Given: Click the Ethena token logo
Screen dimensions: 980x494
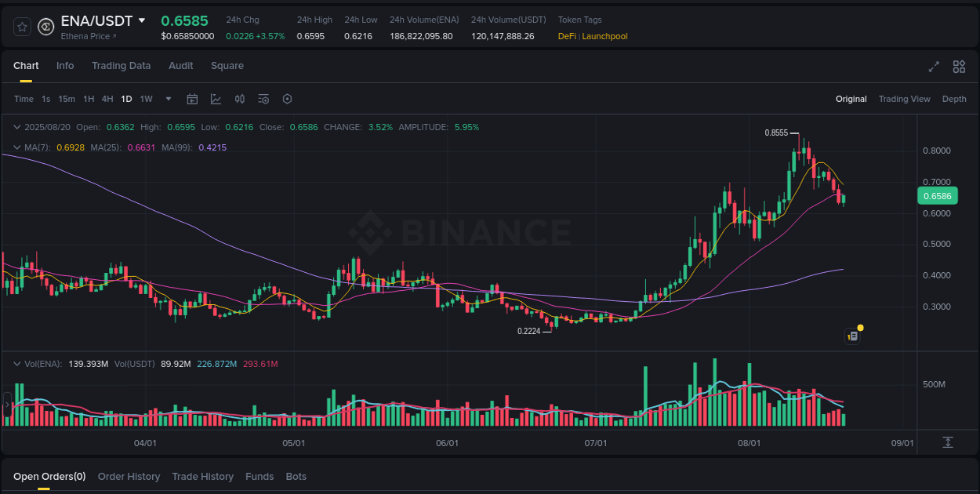Looking at the screenshot, I should (45, 26).
